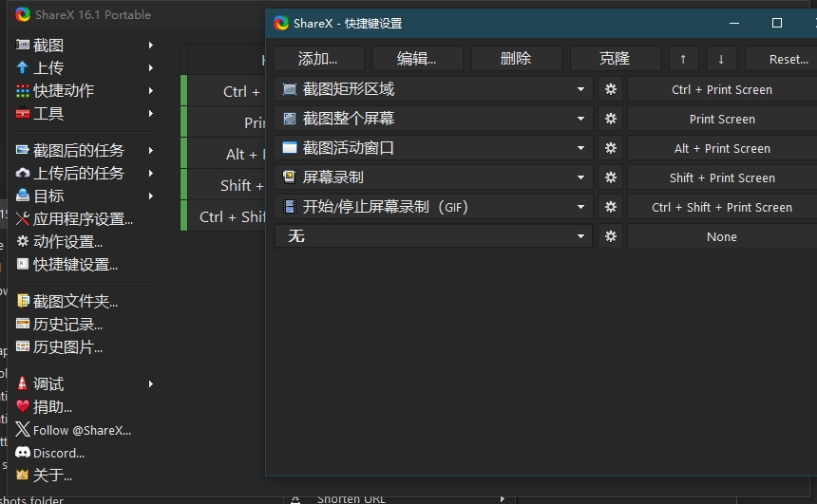Viewport: 817px width, 504px height.
Task: Click the Alt + Print Screen hotkey button
Action: coord(722,148)
